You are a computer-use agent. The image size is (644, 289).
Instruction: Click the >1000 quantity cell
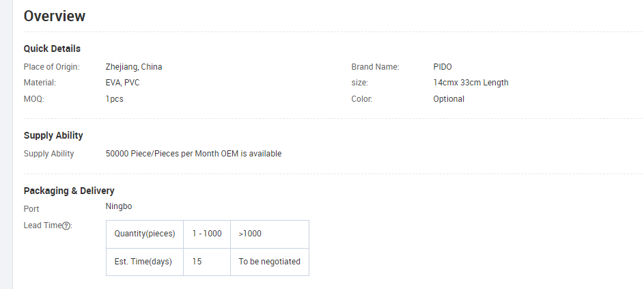click(x=250, y=234)
